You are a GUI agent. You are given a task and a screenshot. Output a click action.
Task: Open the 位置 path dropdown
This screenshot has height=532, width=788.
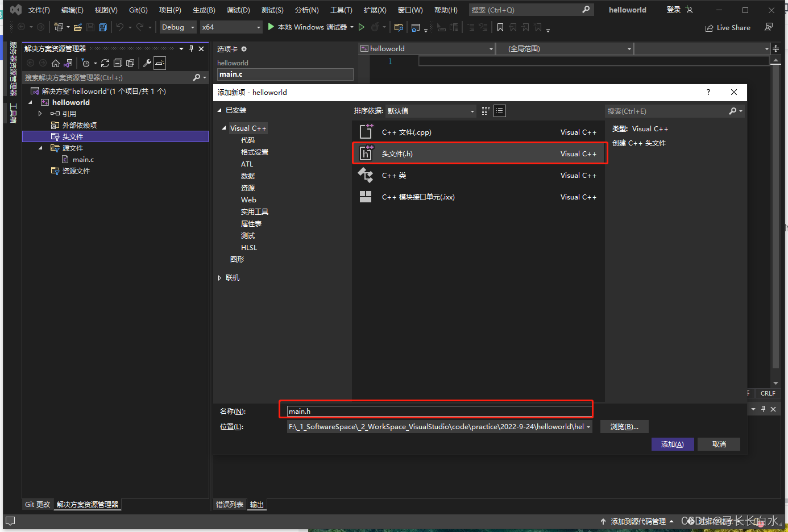(x=588, y=427)
